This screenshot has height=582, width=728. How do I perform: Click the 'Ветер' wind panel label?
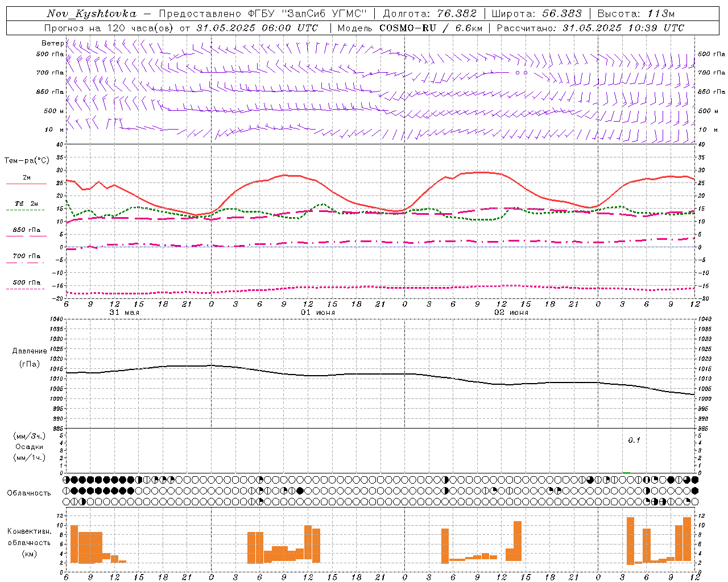[x=53, y=43]
